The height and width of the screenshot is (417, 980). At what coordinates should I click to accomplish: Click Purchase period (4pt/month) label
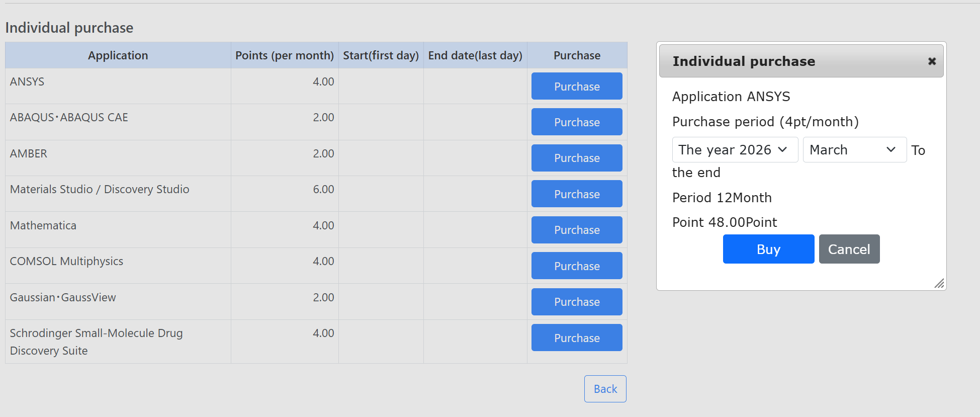tap(765, 122)
